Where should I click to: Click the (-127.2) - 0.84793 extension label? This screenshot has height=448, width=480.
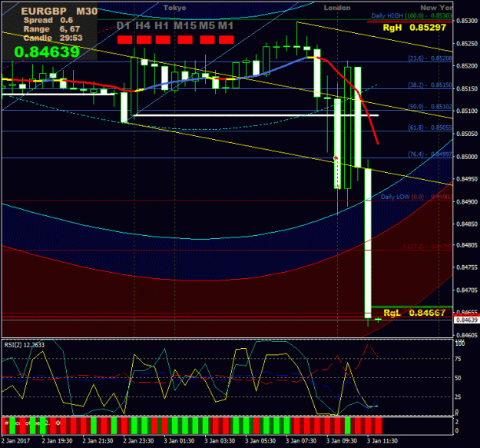(x=427, y=247)
